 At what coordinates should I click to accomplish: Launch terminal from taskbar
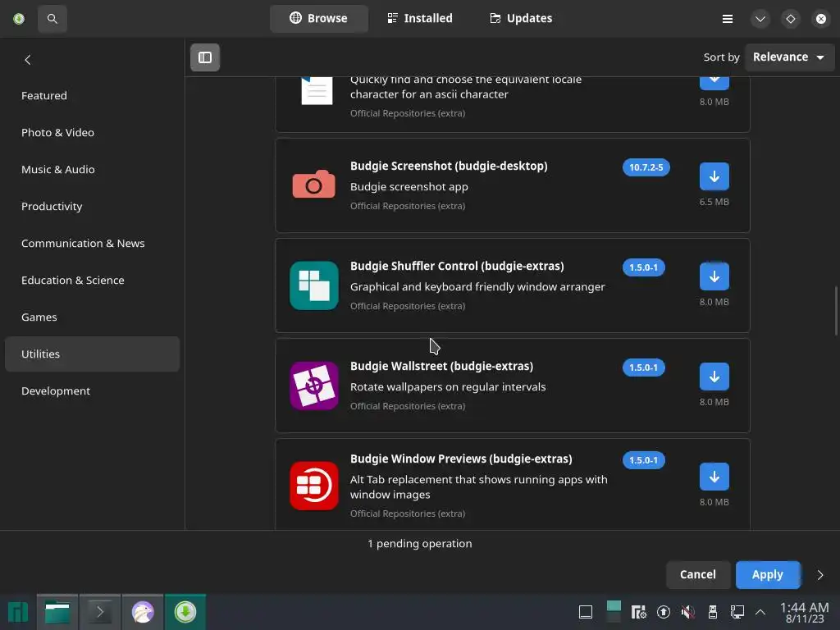pos(100,612)
